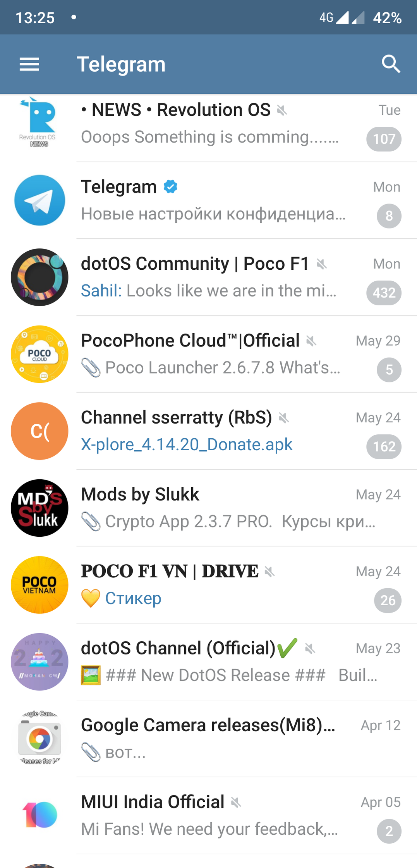Open the • NEWS • Revolution OS chat
This screenshot has height=868, width=417.
pos(208,128)
